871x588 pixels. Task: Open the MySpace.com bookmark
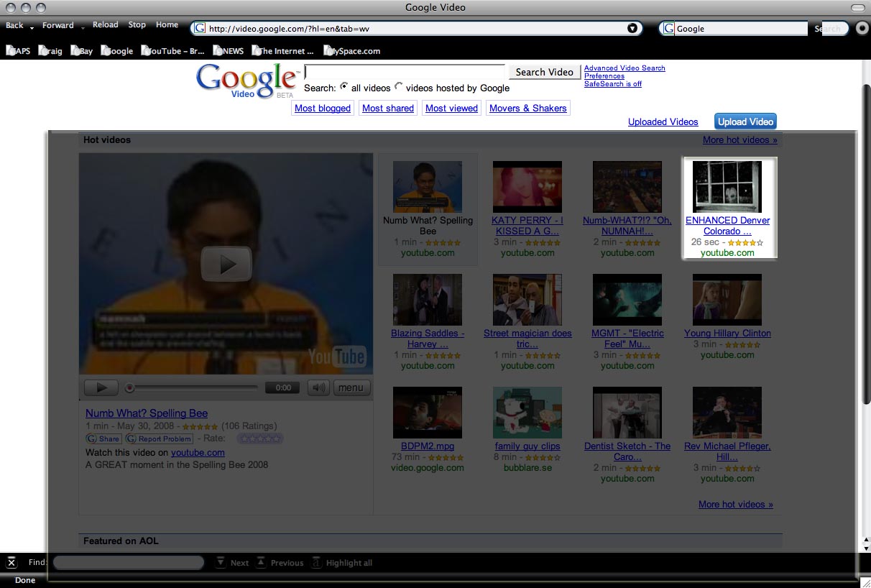(x=351, y=51)
